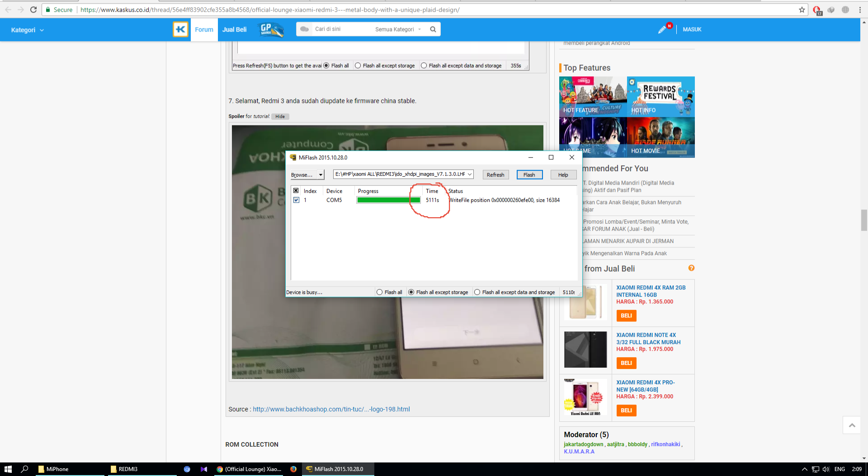Viewport: 868px width, 476px height.
Task: Switch to MiFlash taskbar item
Action: tap(338, 469)
